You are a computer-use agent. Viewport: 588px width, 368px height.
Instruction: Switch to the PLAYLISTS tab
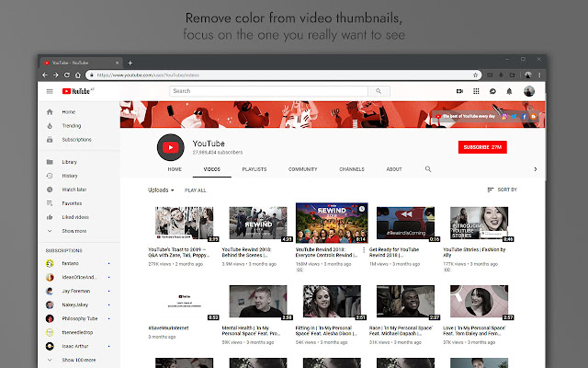click(254, 169)
